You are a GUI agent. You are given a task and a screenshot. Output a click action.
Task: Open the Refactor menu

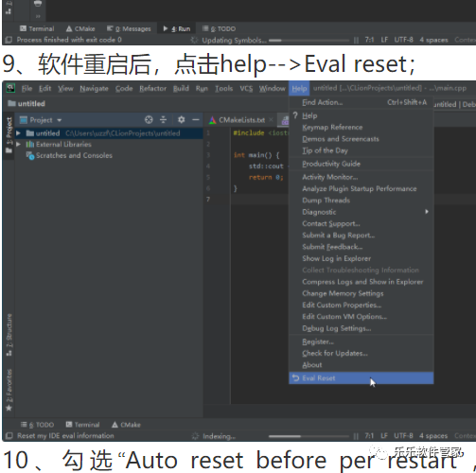point(153,89)
